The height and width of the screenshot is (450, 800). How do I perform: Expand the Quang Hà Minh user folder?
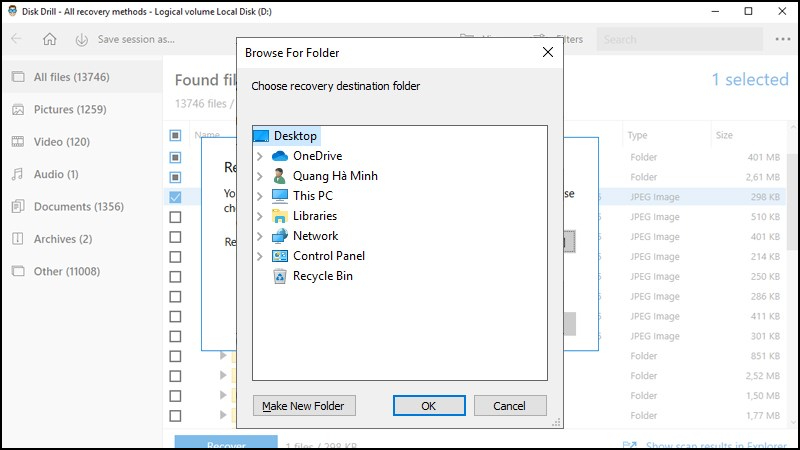click(260, 176)
